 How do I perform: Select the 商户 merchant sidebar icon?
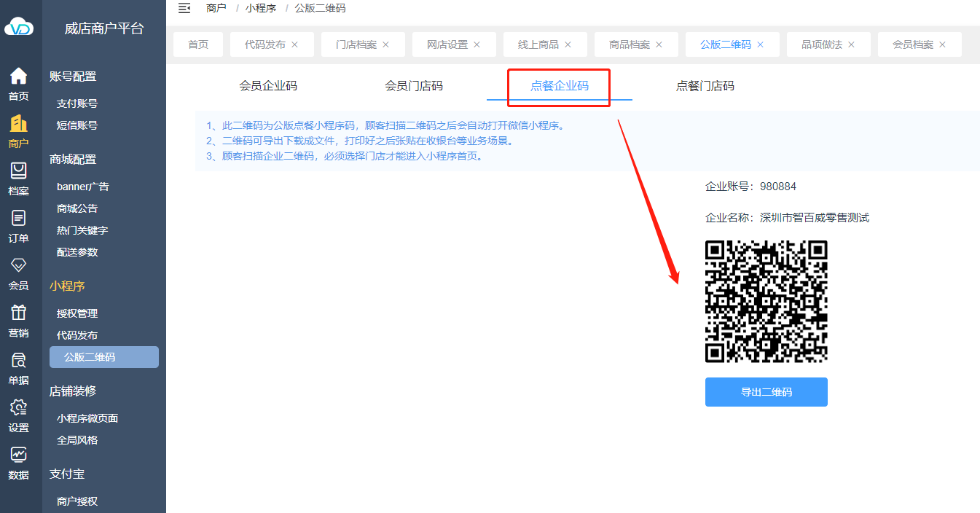click(x=18, y=124)
